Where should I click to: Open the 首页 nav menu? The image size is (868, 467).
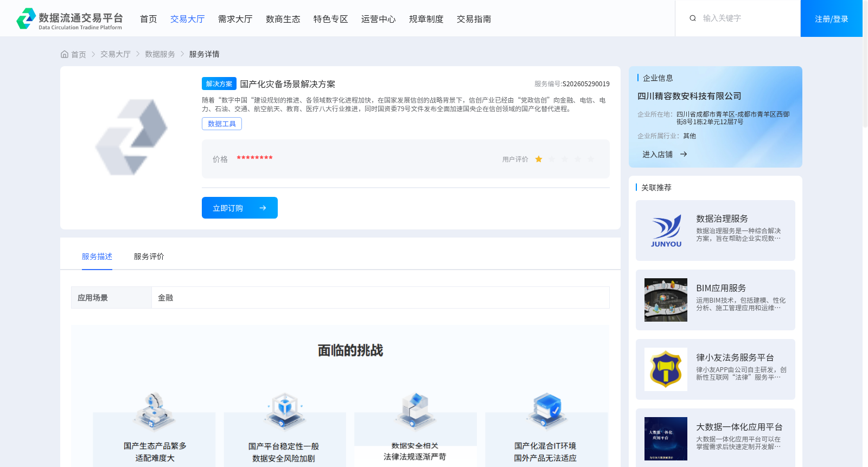pos(149,19)
